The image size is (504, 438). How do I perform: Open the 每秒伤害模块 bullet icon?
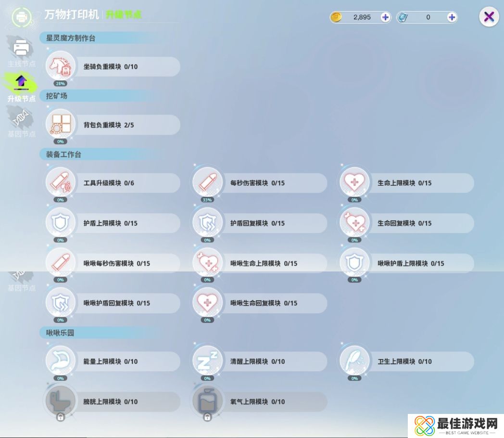pyautogui.click(x=207, y=183)
